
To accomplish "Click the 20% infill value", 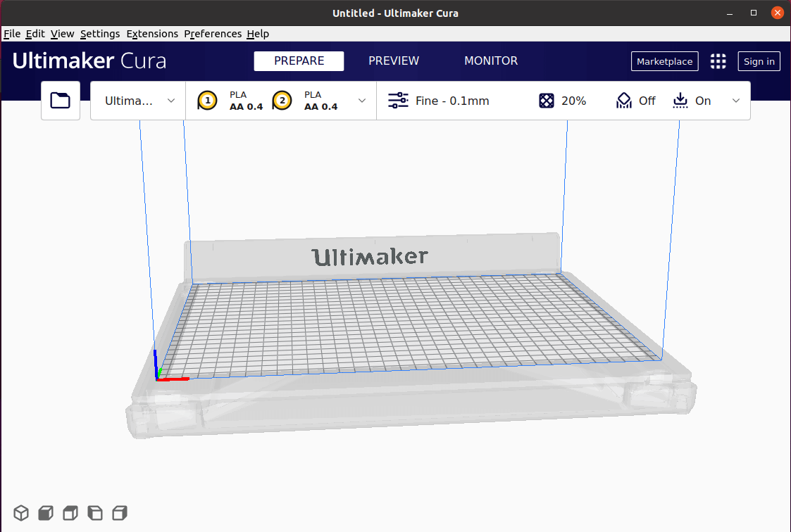I will pos(573,101).
